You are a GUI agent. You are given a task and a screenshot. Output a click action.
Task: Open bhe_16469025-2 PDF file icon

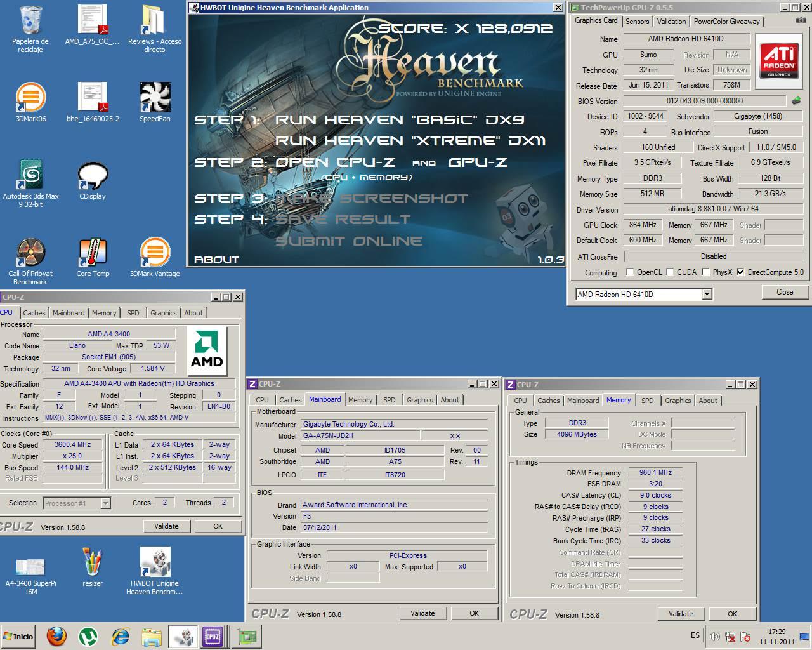93,103
